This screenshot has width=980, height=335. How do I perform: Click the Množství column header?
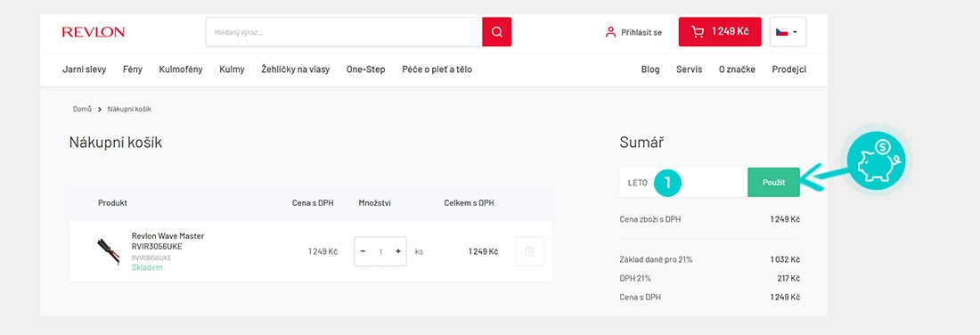(375, 203)
